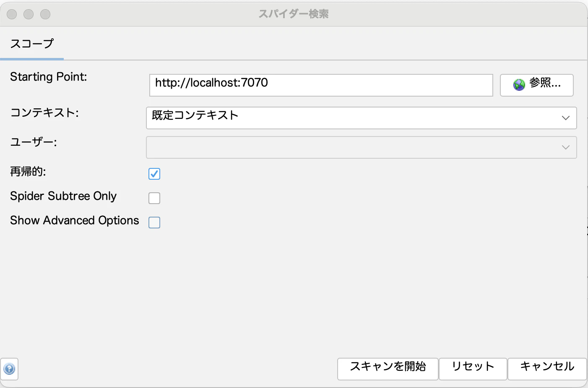Click the 再帰的 label
Screen dimensions: 588x388
[x=28, y=172]
